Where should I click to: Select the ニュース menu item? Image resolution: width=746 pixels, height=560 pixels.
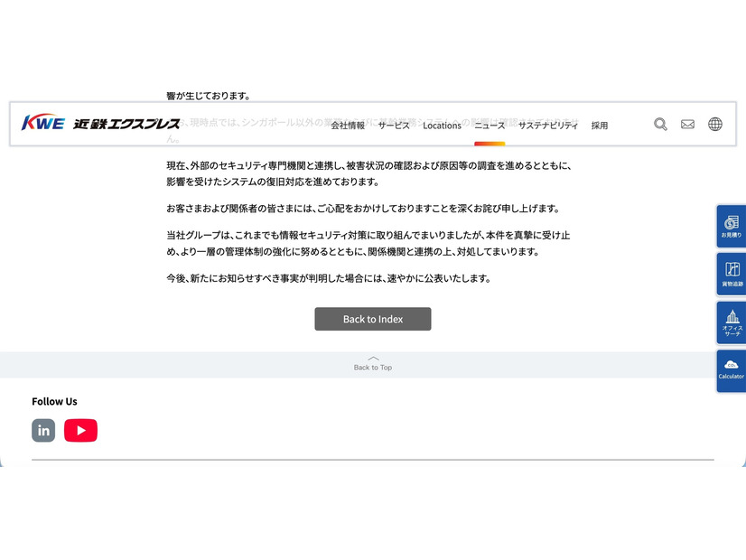(x=490, y=126)
